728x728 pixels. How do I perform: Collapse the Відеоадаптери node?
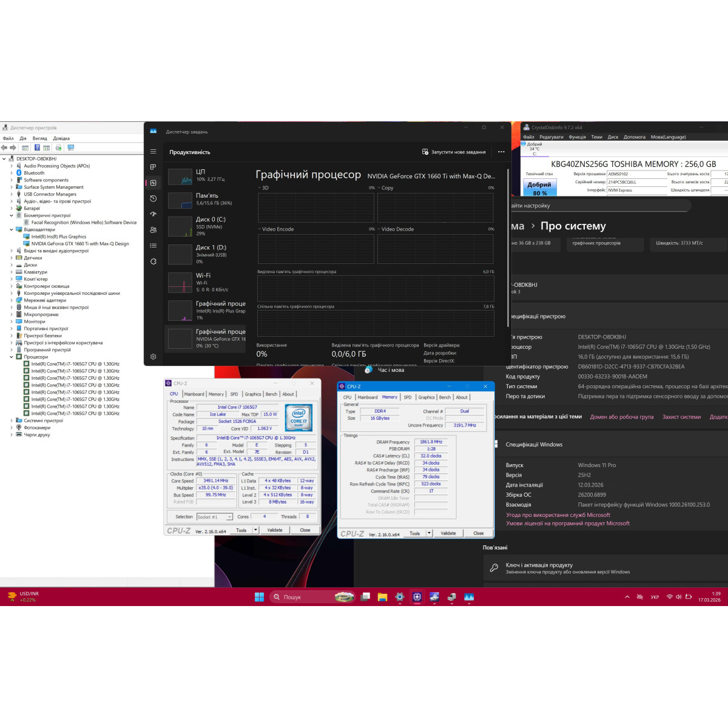point(12,229)
